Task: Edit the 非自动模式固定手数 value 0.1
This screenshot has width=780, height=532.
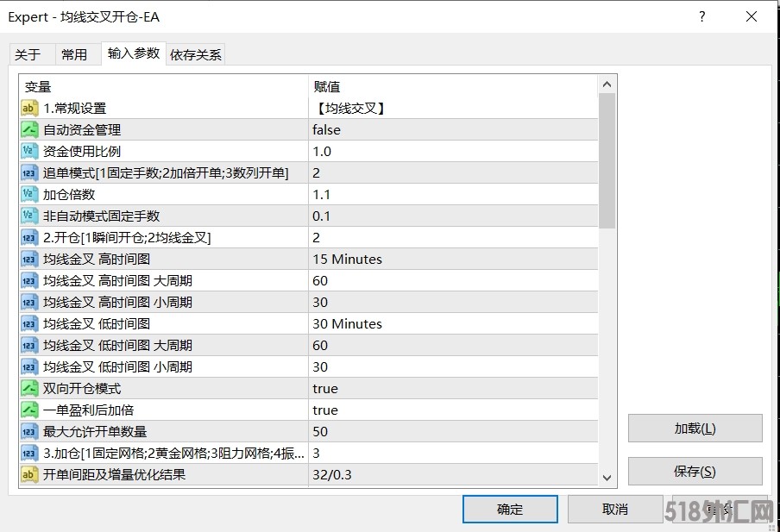Action: pyautogui.click(x=453, y=216)
